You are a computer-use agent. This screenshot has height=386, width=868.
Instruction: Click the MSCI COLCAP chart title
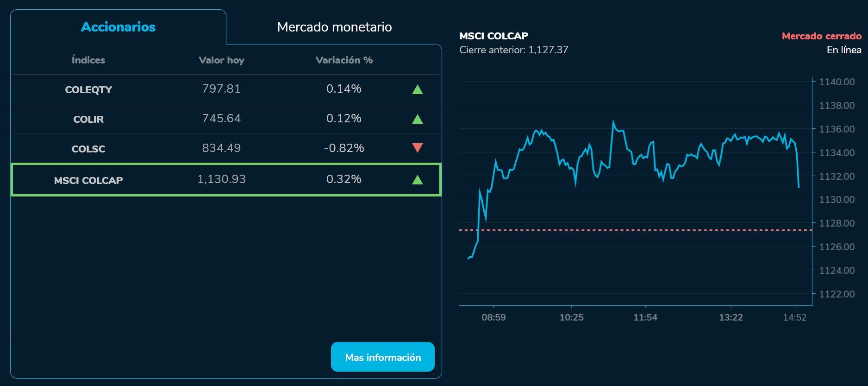click(x=493, y=35)
